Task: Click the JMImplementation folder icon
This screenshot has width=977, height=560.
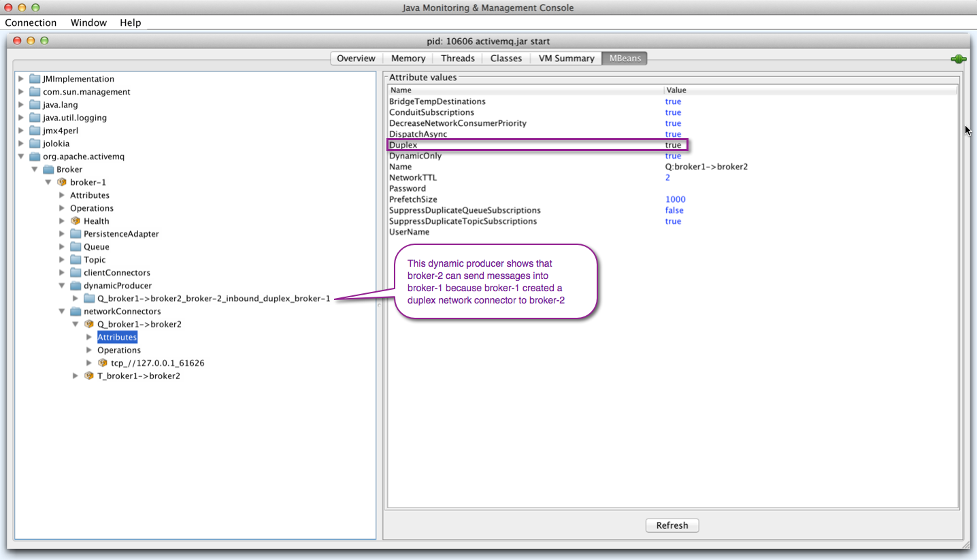Action: pyautogui.click(x=35, y=79)
